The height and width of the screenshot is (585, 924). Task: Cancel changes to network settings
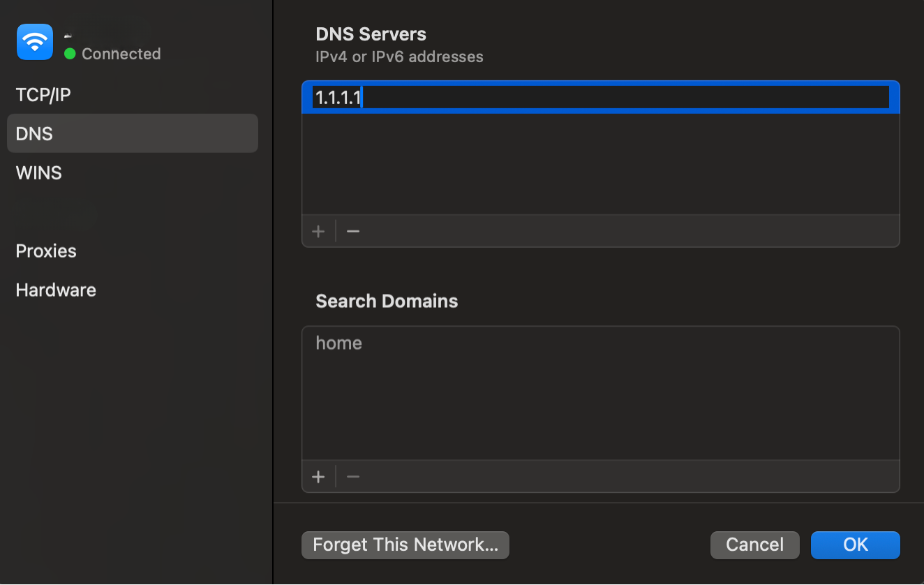point(754,545)
